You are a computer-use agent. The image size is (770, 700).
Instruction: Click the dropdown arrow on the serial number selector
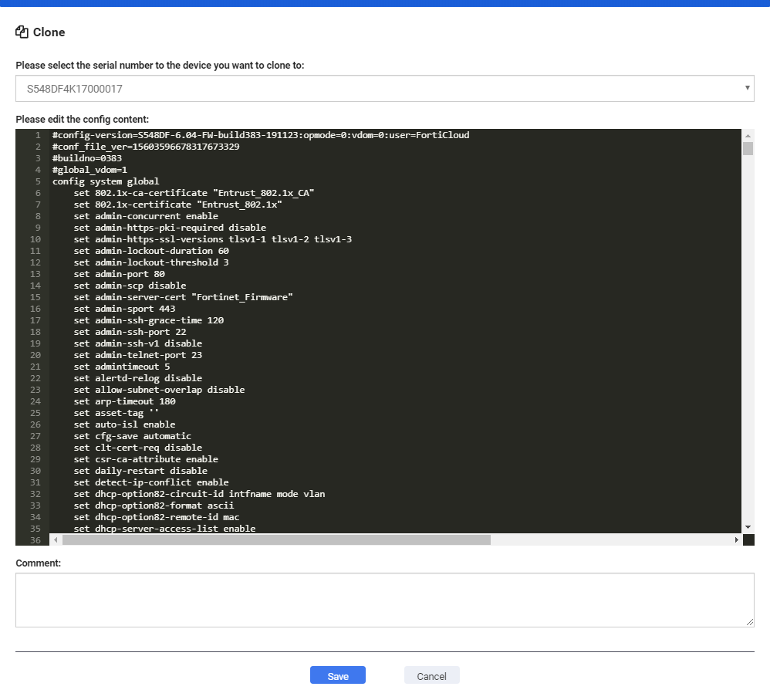747,88
